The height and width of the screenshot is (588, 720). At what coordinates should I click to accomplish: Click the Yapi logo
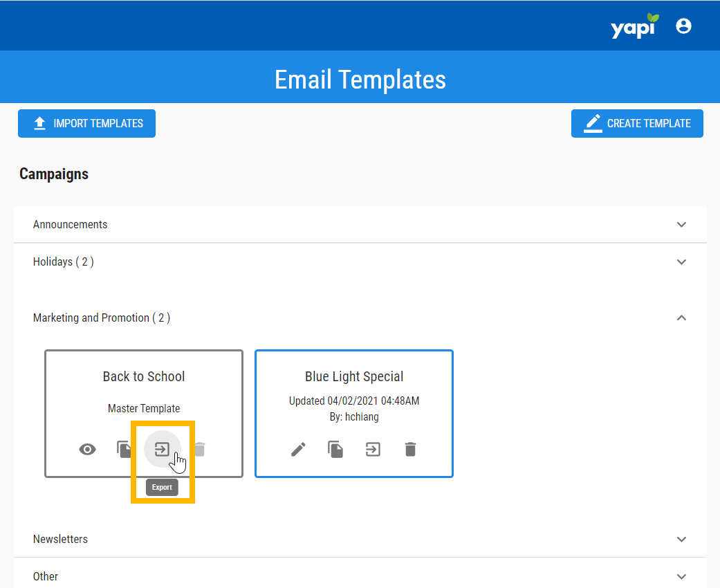[634, 26]
